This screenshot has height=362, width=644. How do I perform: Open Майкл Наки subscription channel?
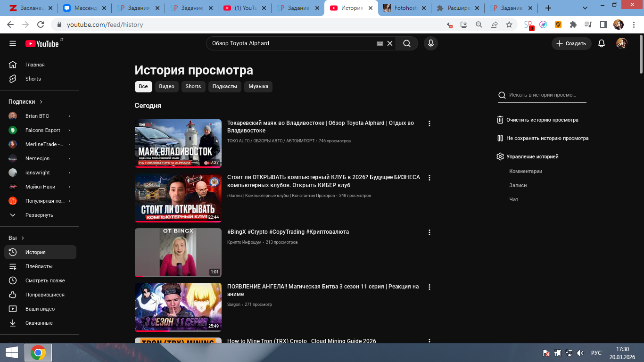(x=40, y=187)
